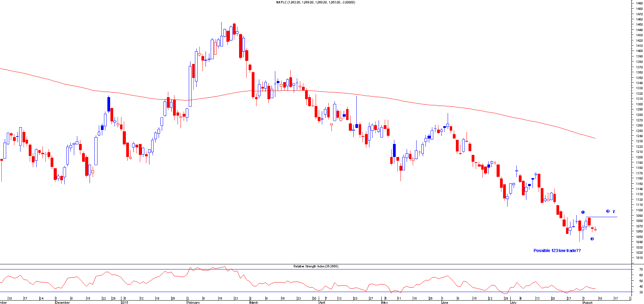
Task: Click the June label on date axis
Action: pyautogui.click(x=445, y=302)
